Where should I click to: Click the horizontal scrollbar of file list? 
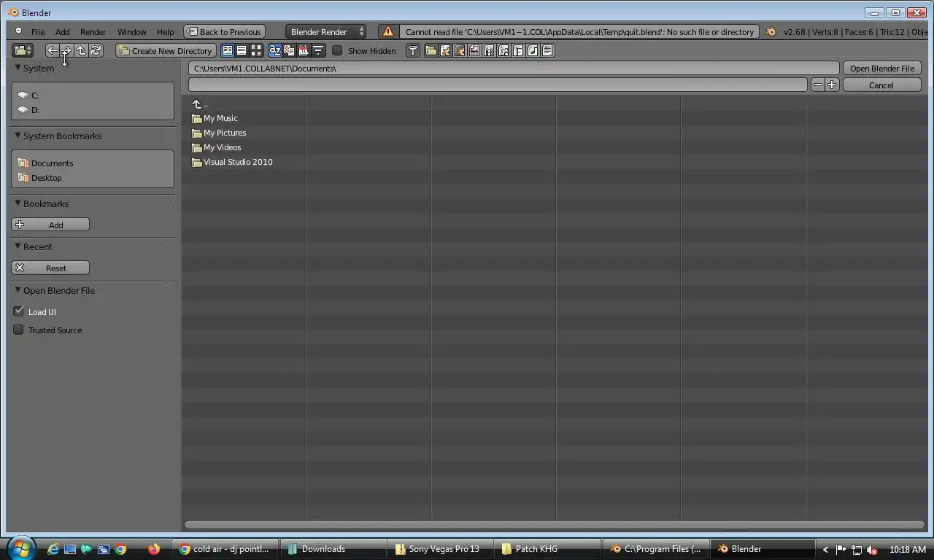pyautogui.click(x=554, y=524)
